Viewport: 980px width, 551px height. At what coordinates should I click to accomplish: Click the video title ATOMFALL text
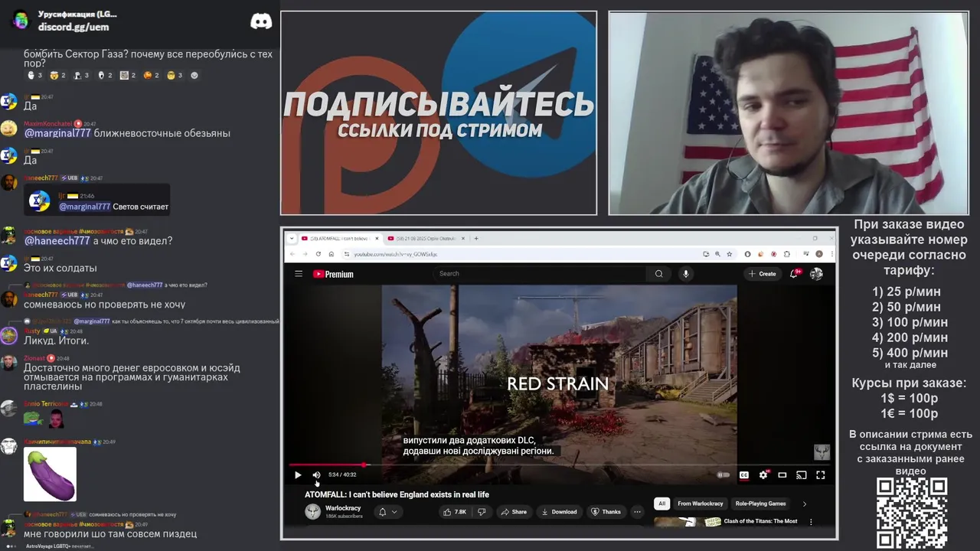pos(397,494)
